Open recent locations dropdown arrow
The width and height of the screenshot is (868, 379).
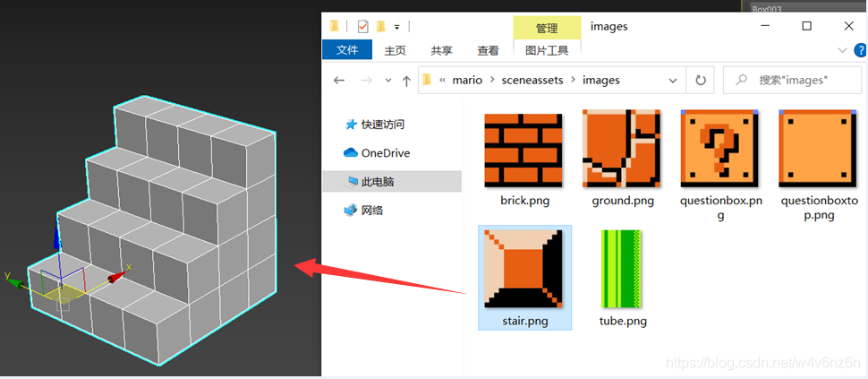pos(388,81)
